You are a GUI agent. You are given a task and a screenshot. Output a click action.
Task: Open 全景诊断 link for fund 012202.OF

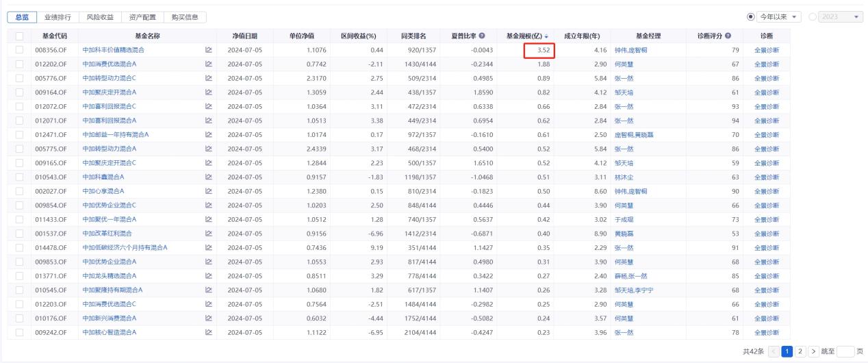(x=766, y=64)
